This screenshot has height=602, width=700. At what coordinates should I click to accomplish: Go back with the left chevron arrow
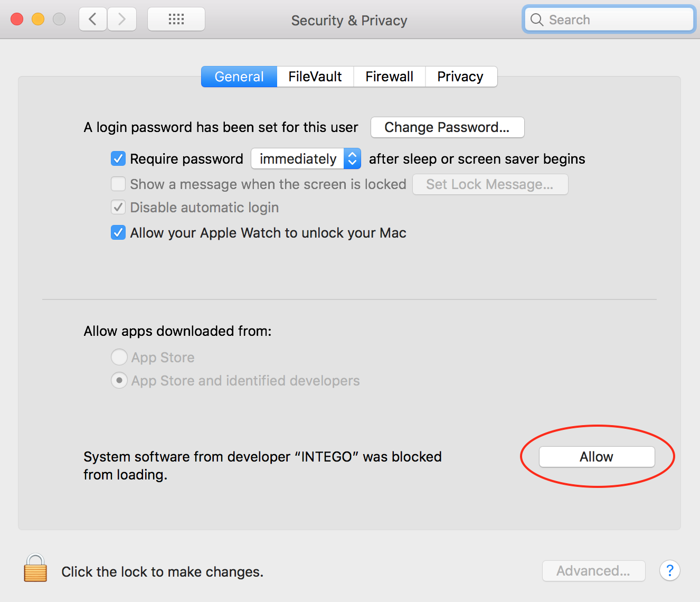(93, 20)
